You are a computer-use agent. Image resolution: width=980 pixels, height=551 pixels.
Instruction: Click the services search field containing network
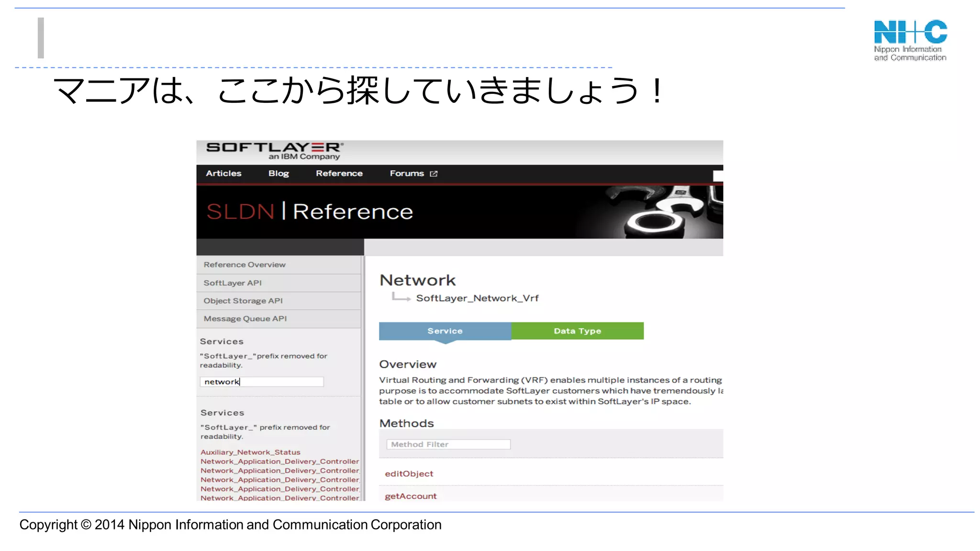tap(262, 382)
